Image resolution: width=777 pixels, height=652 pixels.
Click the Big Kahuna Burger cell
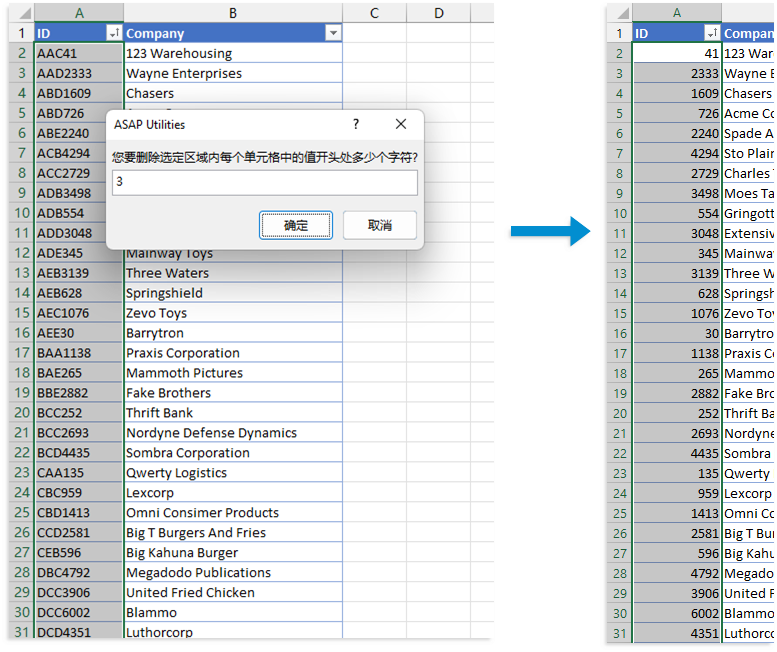pyautogui.click(x=233, y=552)
